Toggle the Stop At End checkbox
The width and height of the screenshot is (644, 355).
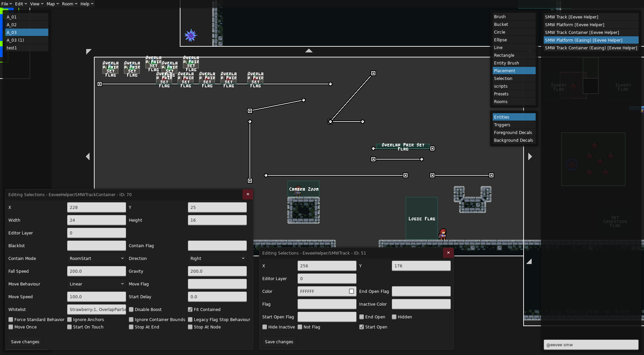point(131,327)
